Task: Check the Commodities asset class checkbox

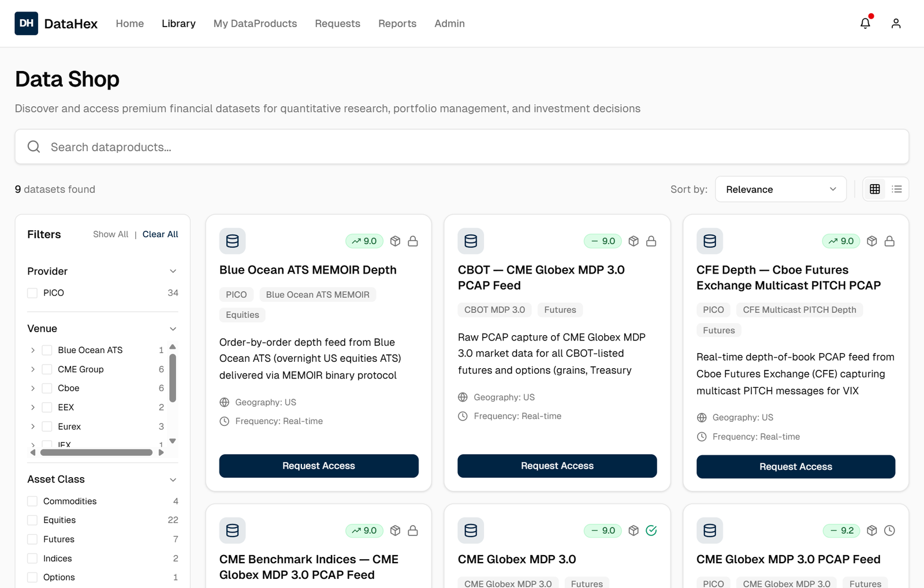Action: [32, 501]
